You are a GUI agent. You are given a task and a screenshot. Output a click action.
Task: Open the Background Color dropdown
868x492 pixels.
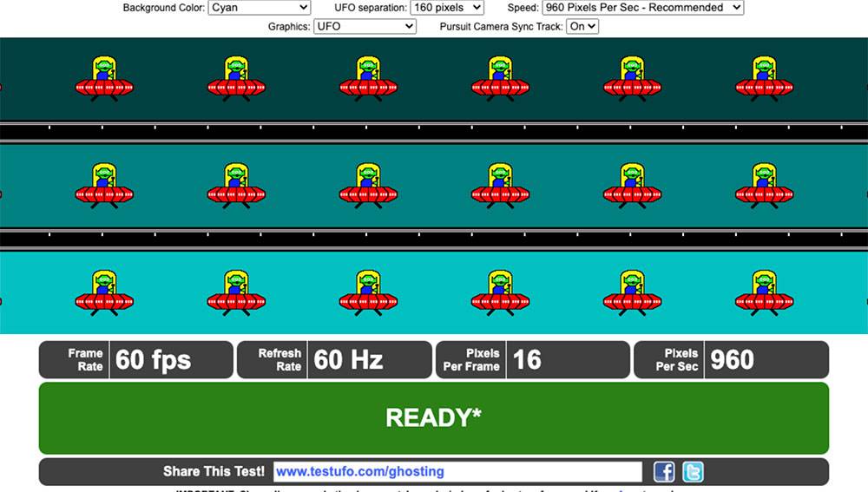259,8
